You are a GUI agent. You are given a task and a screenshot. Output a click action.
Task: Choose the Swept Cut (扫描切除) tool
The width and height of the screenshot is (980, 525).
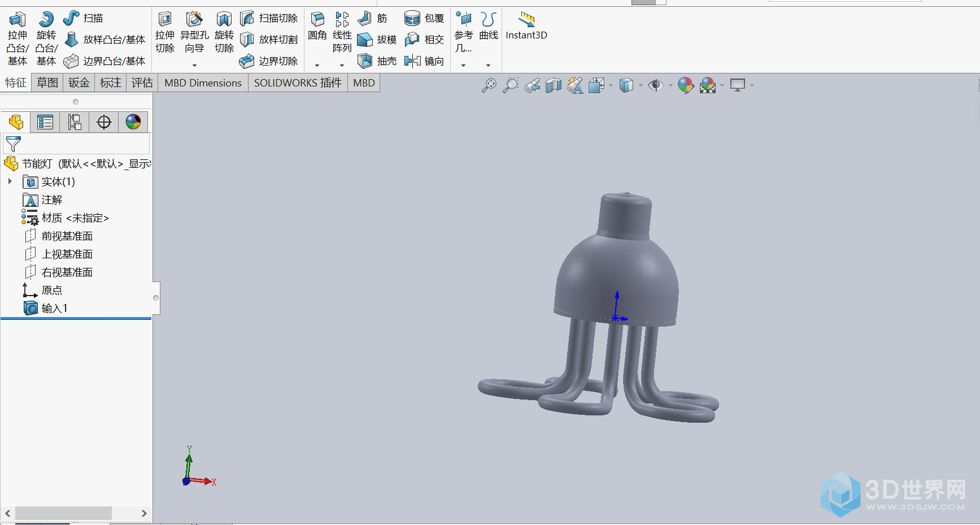point(269,18)
